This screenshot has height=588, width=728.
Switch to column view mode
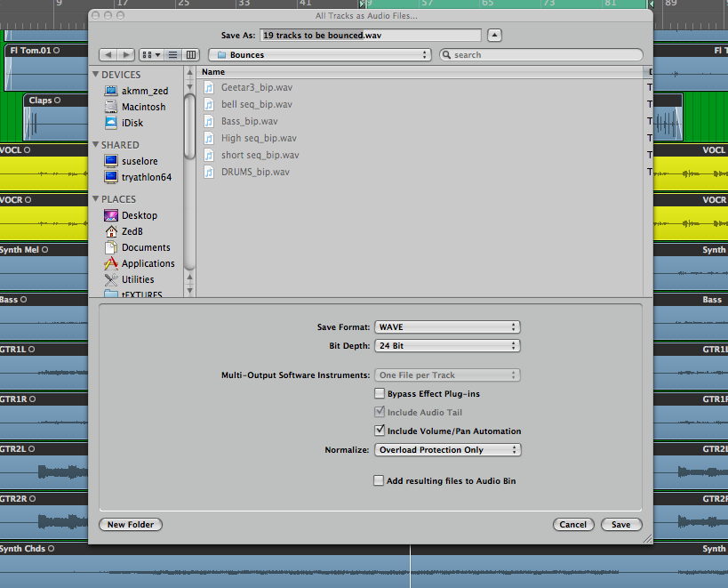click(x=191, y=55)
